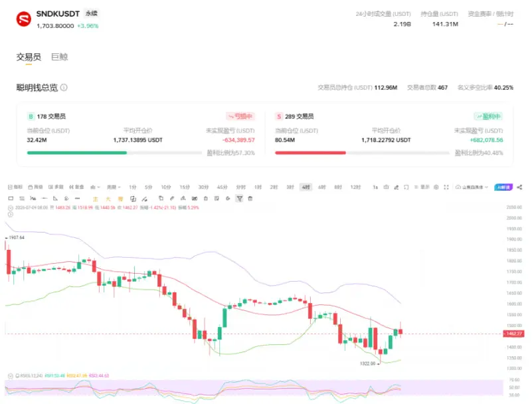
Task: Select the 1时 timeframe
Action: click(x=258, y=187)
